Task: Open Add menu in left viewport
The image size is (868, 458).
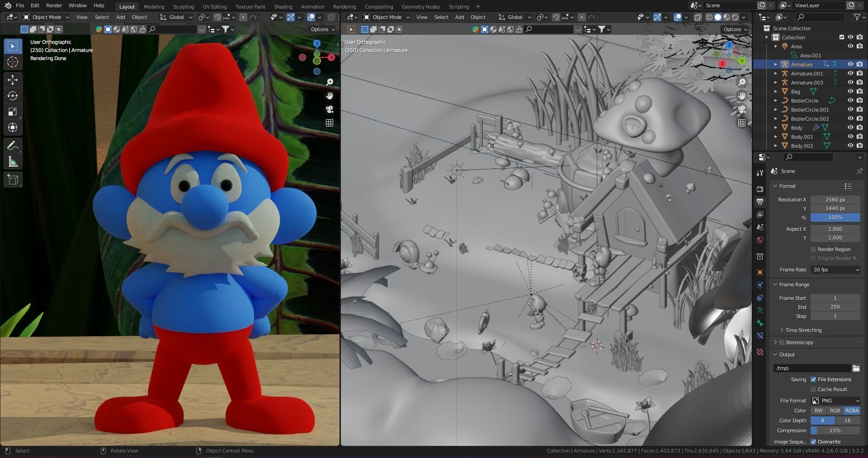Action: tap(120, 17)
